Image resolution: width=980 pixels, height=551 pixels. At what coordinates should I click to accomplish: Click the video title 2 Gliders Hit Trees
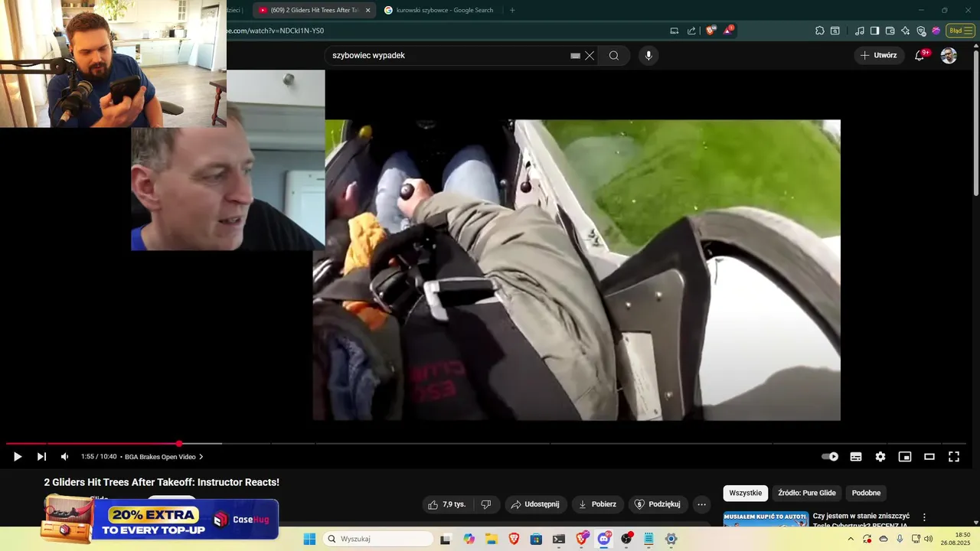point(162,482)
